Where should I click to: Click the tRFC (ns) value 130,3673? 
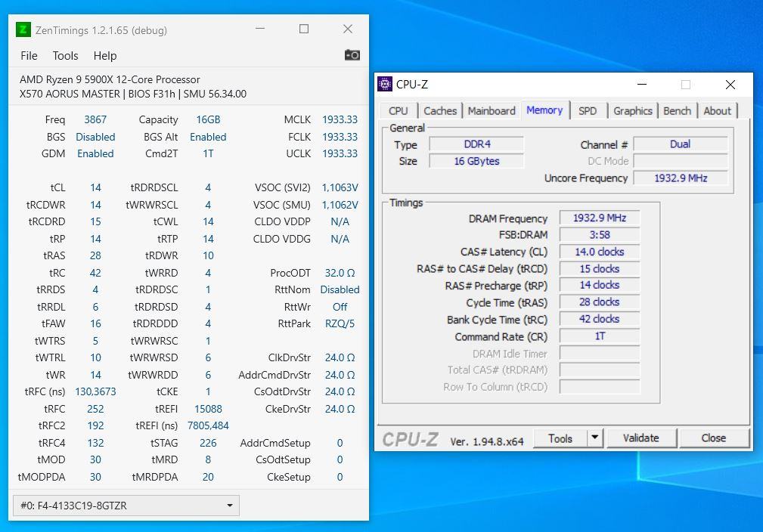pos(95,392)
